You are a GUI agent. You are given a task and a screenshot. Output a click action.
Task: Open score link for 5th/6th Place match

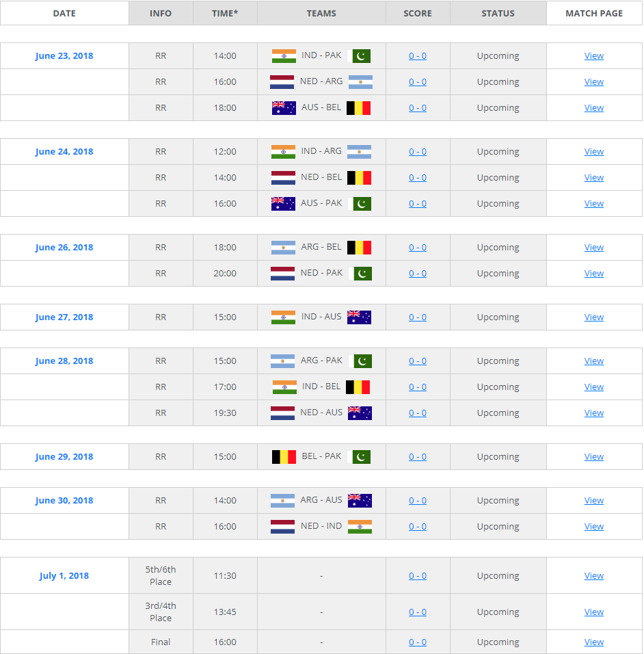[x=418, y=576]
